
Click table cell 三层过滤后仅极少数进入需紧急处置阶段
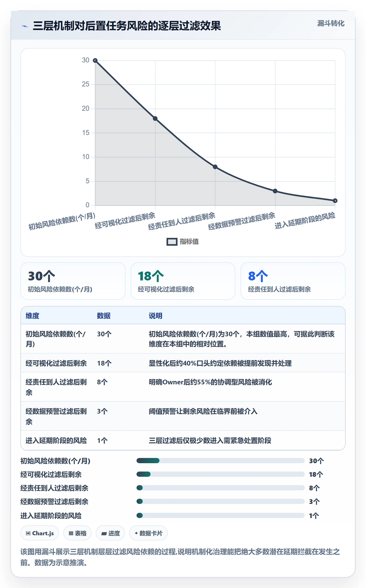(x=210, y=440)
